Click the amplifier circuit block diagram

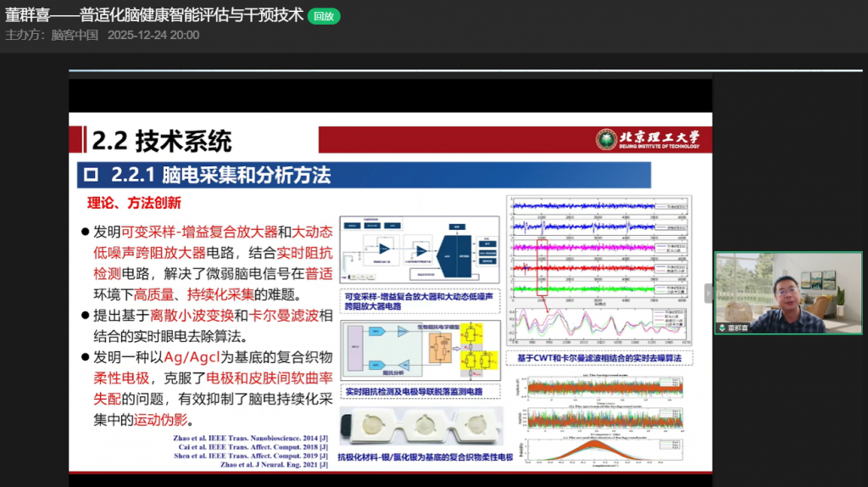[419, 252]
